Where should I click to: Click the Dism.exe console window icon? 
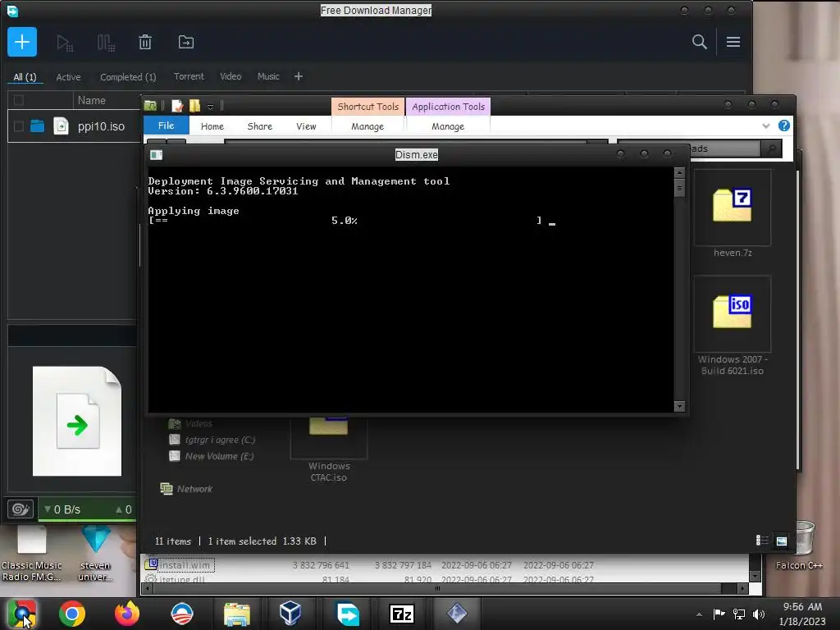[x=156, y=155]
